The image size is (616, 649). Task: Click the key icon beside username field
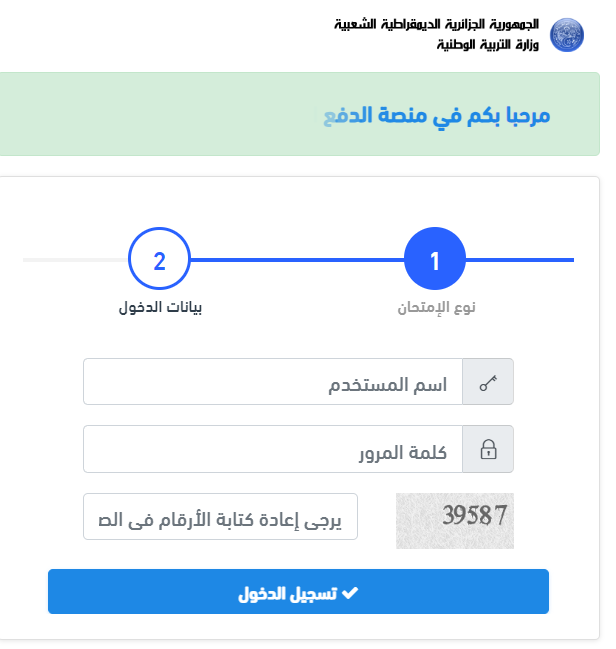coord(488,382)
